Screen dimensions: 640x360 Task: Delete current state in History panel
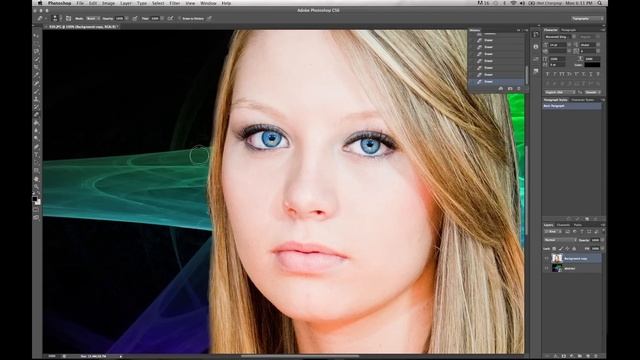pos(519,88)
